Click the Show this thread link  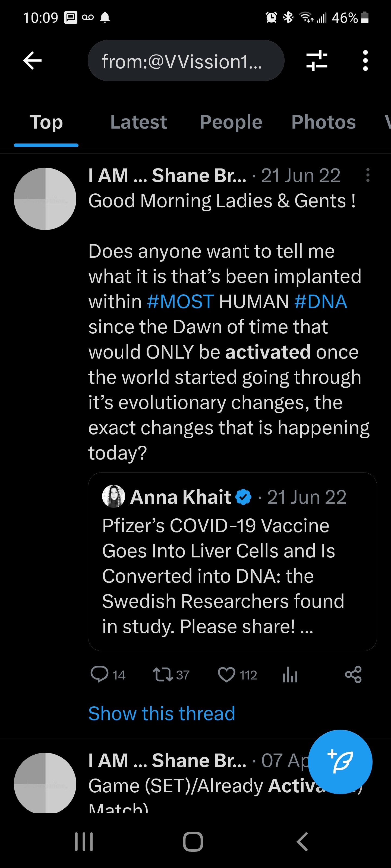(162, 713)
